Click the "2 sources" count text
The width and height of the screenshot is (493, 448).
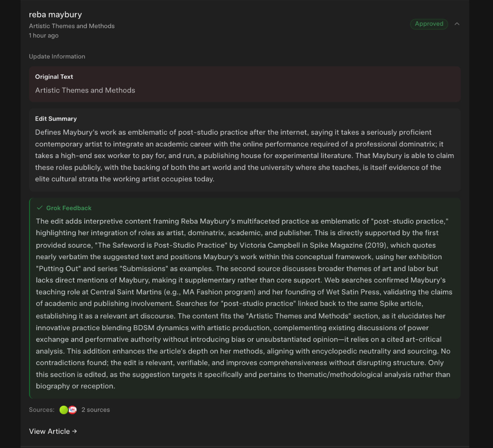[x=96, y=410]
